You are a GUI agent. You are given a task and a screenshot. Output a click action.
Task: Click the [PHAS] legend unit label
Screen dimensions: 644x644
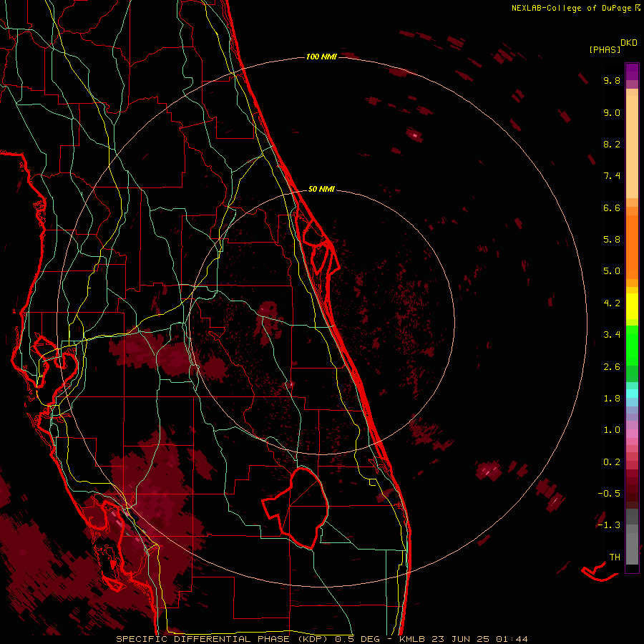(605, 49)
